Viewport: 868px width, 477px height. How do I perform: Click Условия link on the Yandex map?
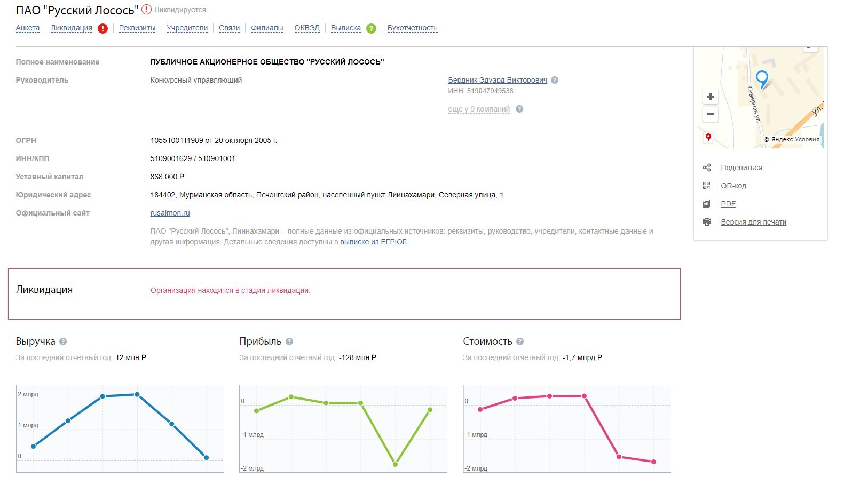coord(807,139)
